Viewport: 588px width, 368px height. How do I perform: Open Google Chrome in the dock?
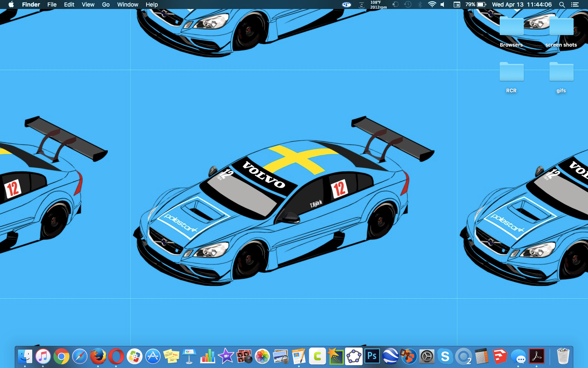click(x=61, y=357)
